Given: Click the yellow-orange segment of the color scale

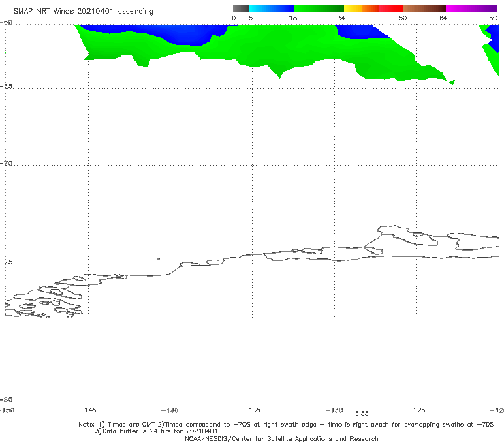Looking at the screenshot, I should pos(361,8).
